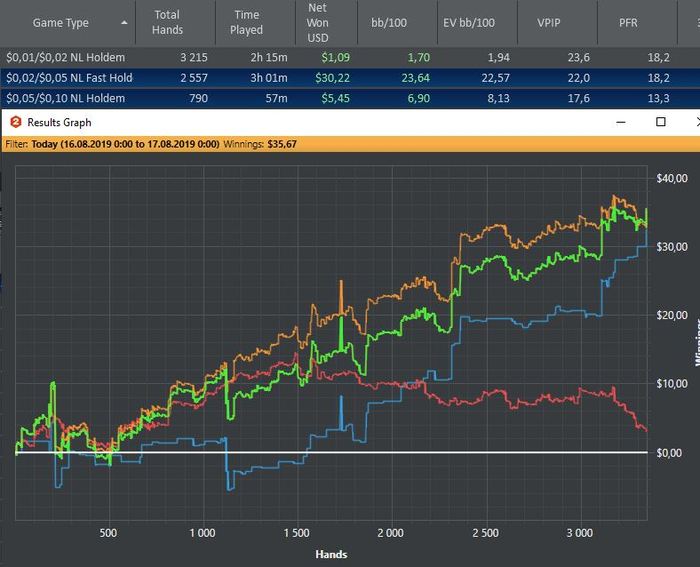Click the $5,45 net won value
The height and width of the screenshot is (567, 700).
point(336,98)
